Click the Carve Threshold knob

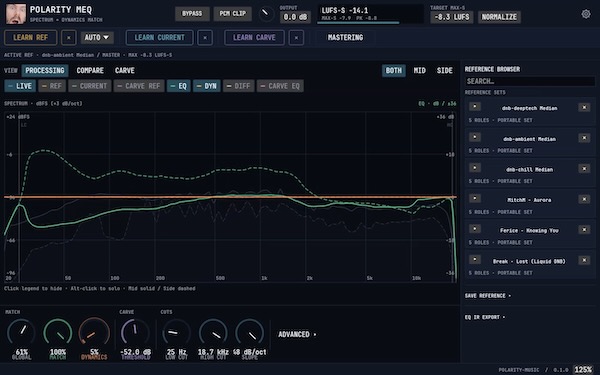[x=135, y=333]
